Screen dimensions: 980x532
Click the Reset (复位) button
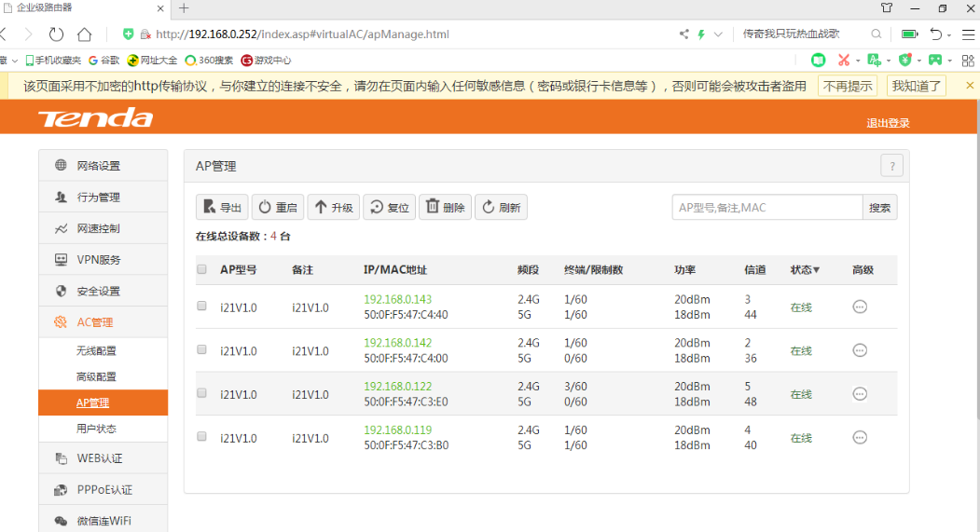coord(390,208)
